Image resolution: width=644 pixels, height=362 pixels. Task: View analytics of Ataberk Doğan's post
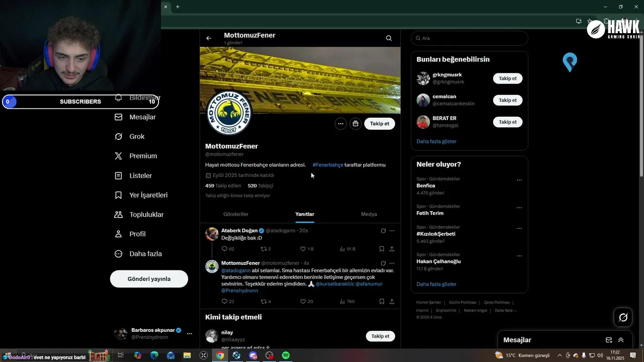(348, 249)
